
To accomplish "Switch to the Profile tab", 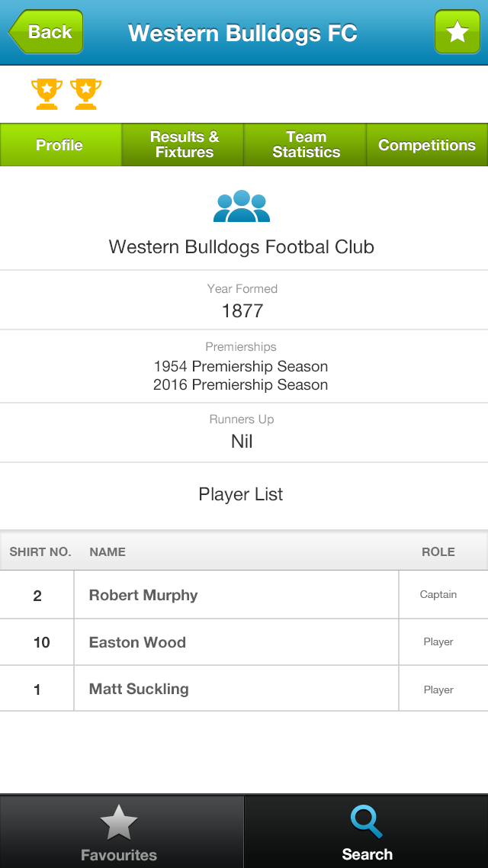I will tap(60, 145).
